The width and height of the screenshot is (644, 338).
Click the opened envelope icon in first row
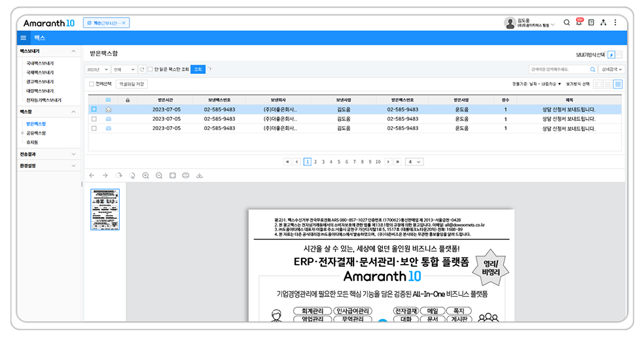coord(109,110)
